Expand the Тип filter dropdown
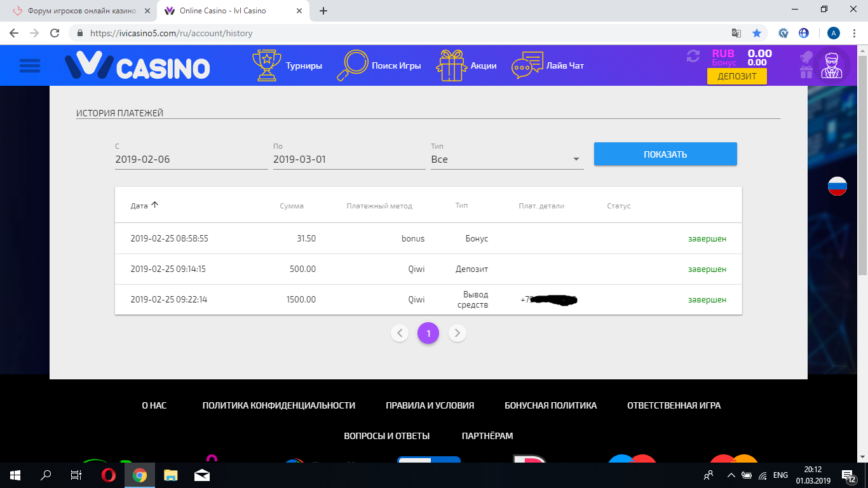This screenshot has height=488, width=868. click(575, 159)
